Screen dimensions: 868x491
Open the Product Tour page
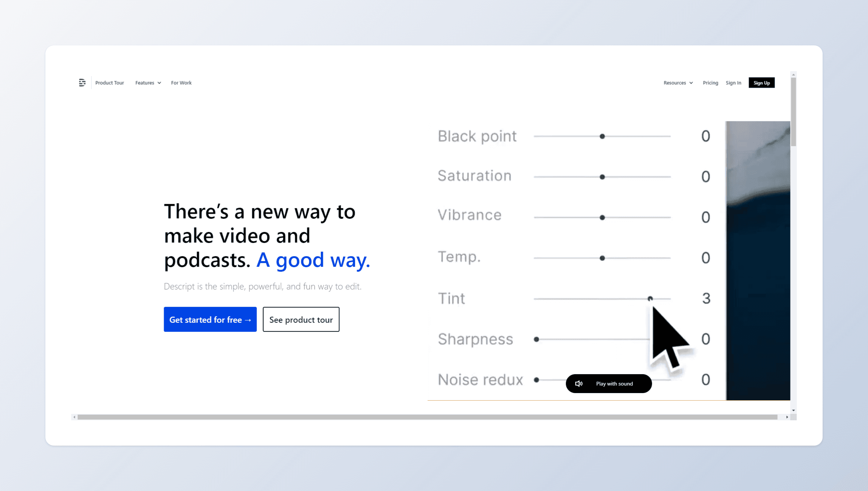click(x=109, y=83)
